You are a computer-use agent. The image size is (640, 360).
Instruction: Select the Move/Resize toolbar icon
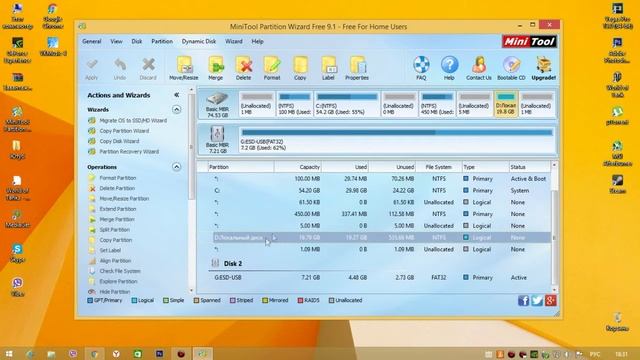pyautogui.click(x=184, y=64)
